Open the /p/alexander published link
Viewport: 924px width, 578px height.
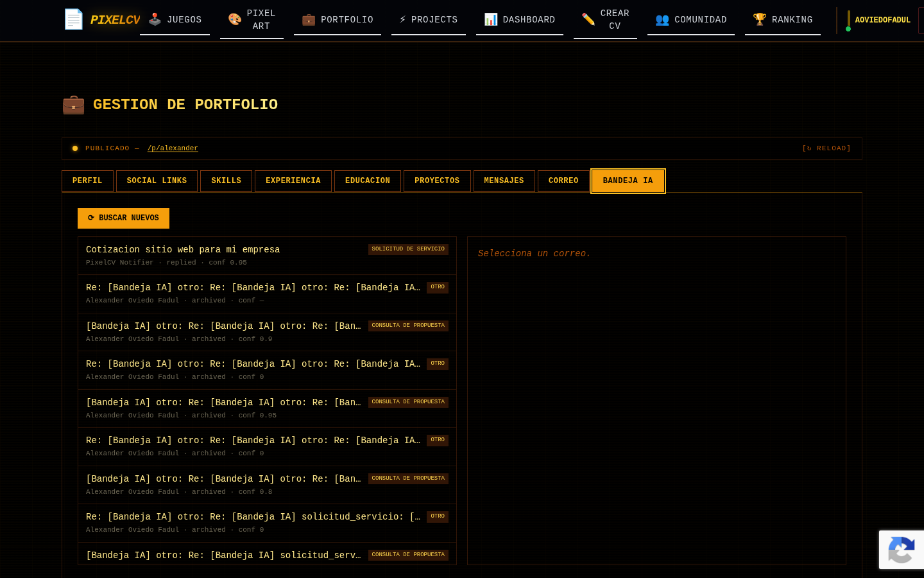coord(173,148)
